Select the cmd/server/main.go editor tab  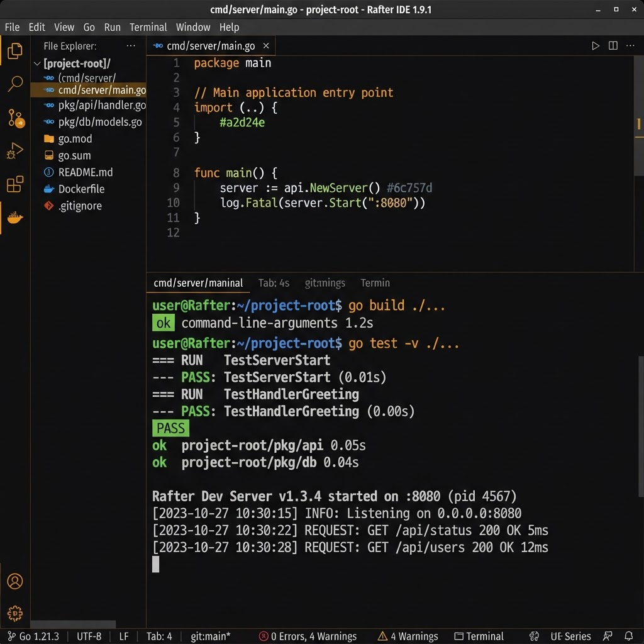tap(211, 45)
